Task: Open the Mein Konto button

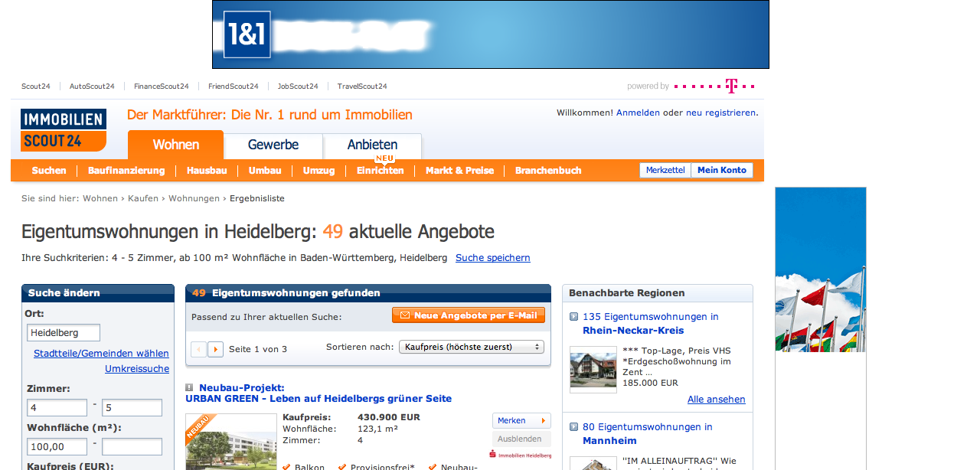Action: (721, 170)
